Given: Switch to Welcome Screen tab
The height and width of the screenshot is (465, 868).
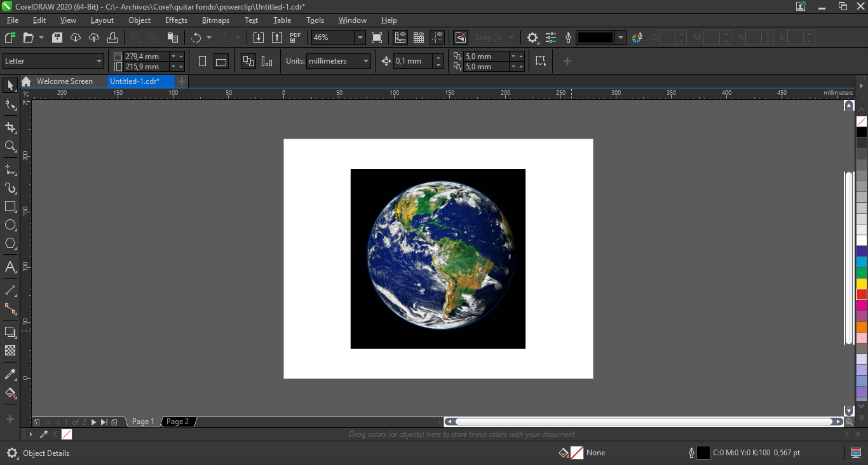Looking at the screenshot, I should [65, 81].
